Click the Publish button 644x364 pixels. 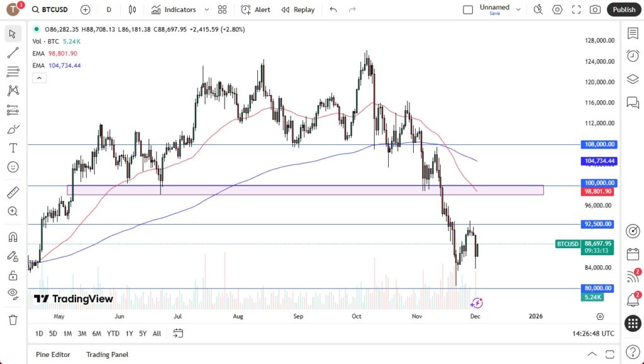(x=624, y=9)
